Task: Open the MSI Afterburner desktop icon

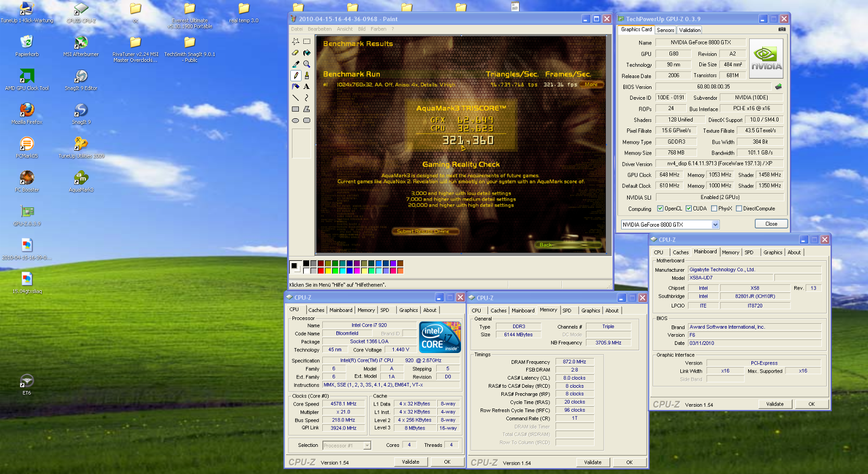Action: (x=81, y=46)
